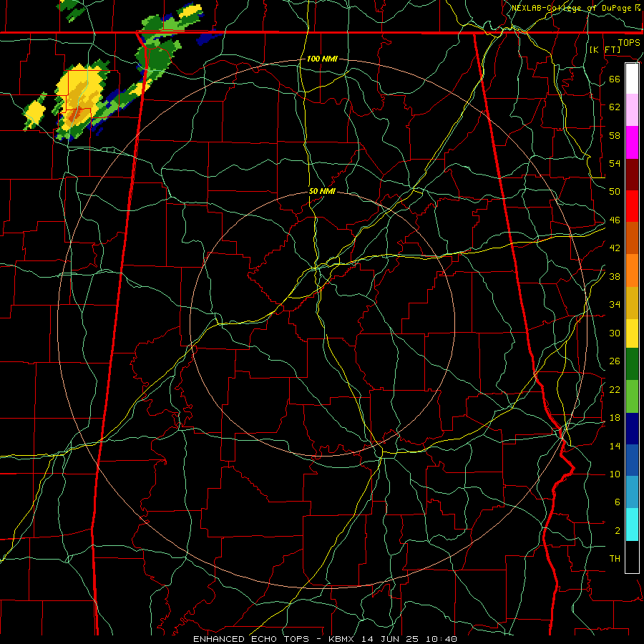Click the '26' legend value
644x644 pixels.
pyautogui.click(x=615, y=361)
